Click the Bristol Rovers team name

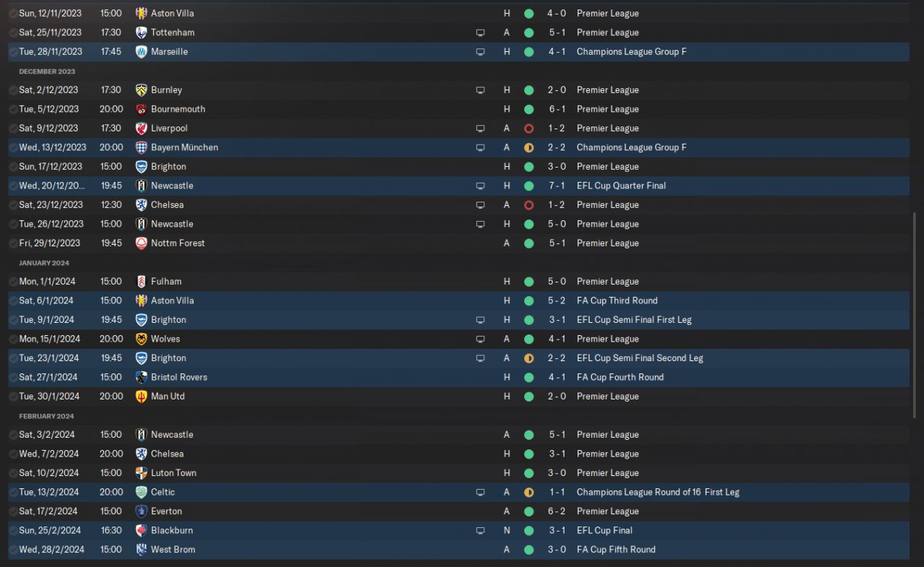point(179,377)
